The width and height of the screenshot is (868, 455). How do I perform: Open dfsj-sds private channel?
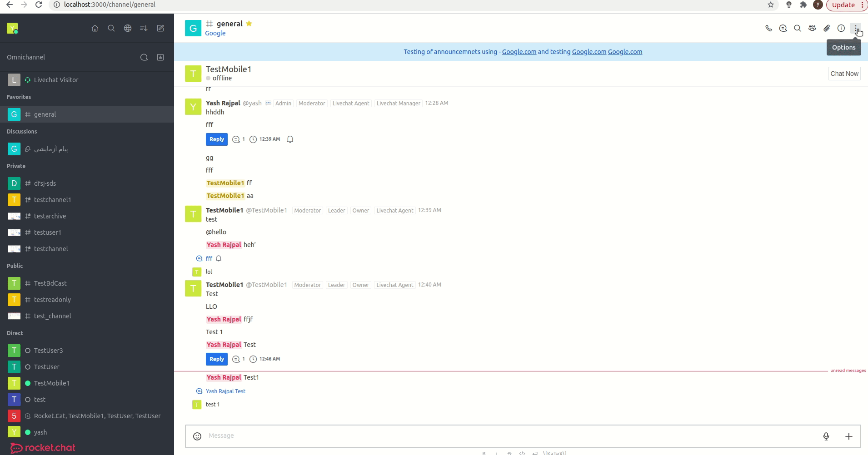pyautogui.click(x=87, y=183)
